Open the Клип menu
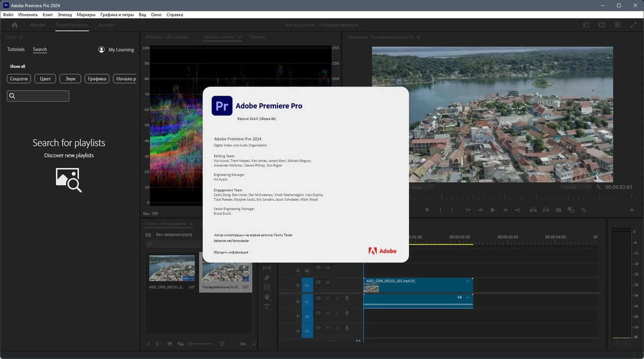Screen dimensions: 644x359 click(x=47, y=14)
